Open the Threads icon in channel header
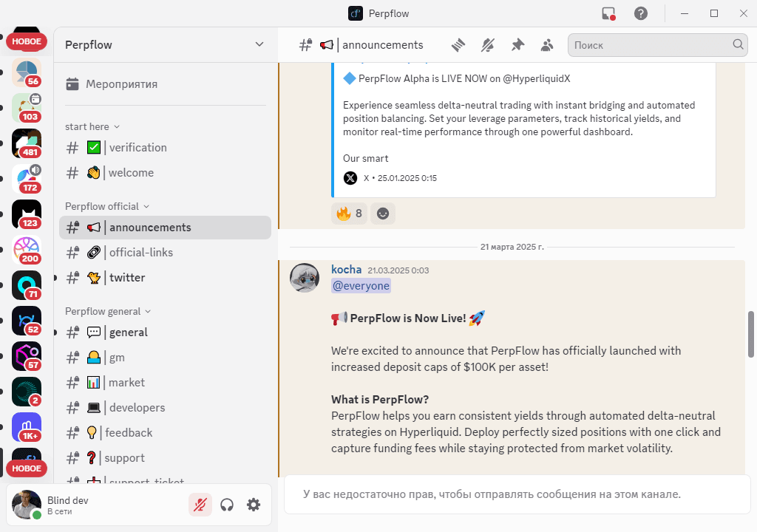Image resolution: width=757 pixels, height=532 pixels. coord(458,45)
